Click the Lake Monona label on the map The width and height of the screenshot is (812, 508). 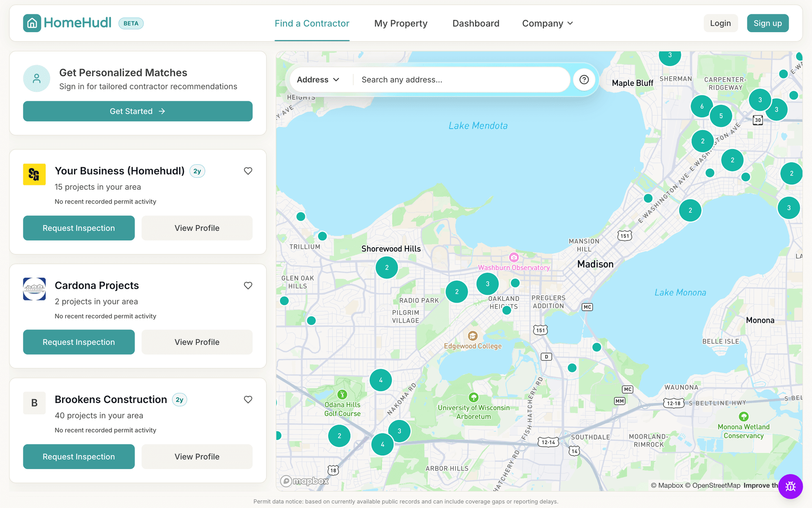[680, 293]
